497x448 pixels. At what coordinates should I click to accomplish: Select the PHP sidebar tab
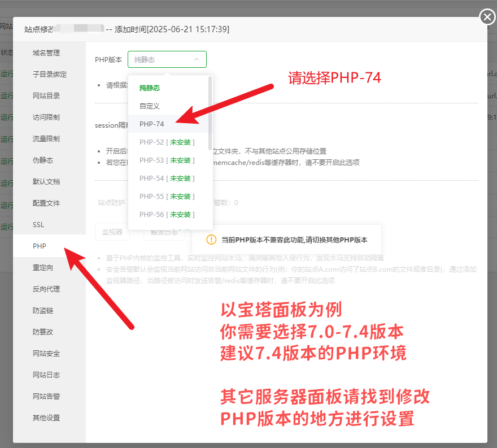(40, 246)
